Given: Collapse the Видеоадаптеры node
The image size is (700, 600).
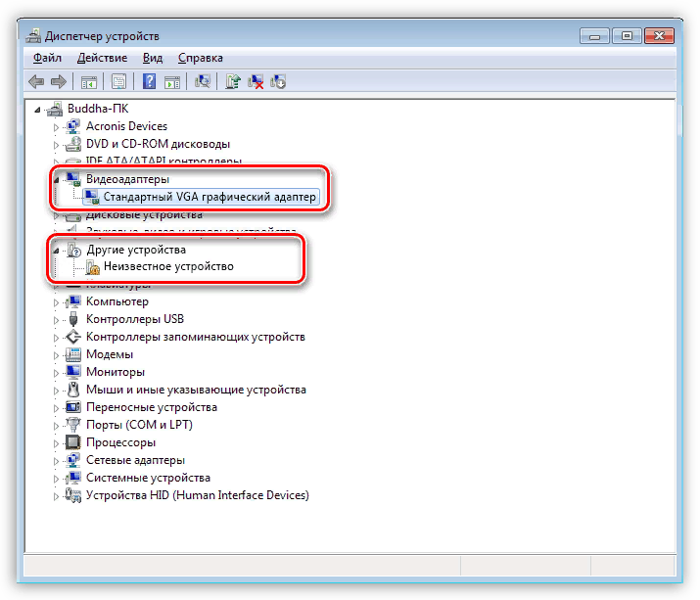Looking at the screenshot, I should tap(56, 180).
